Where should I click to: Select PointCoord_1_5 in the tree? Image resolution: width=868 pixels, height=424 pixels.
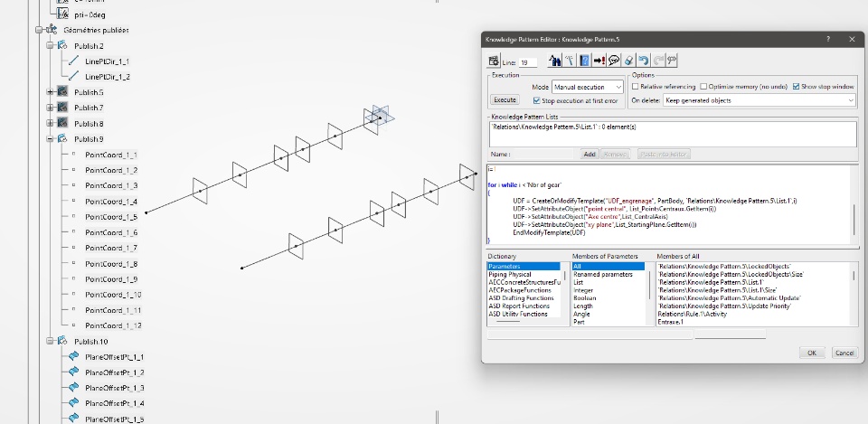coord(111,217)
